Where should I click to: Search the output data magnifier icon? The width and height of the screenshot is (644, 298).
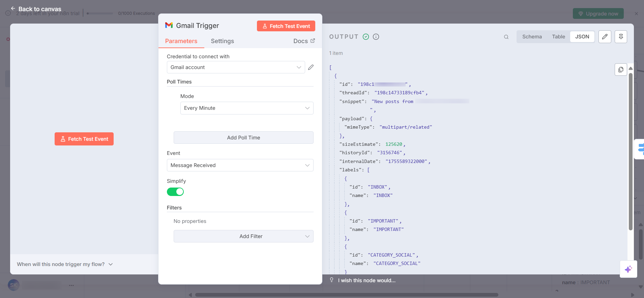tap(506, 37)
